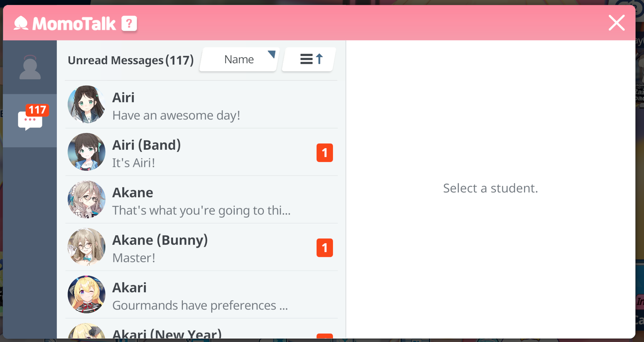The width and height of the screenshot is (644, 342).
Task: Select Akane (Bunny) avatar thumbnail
Action: tap(86, 247)
